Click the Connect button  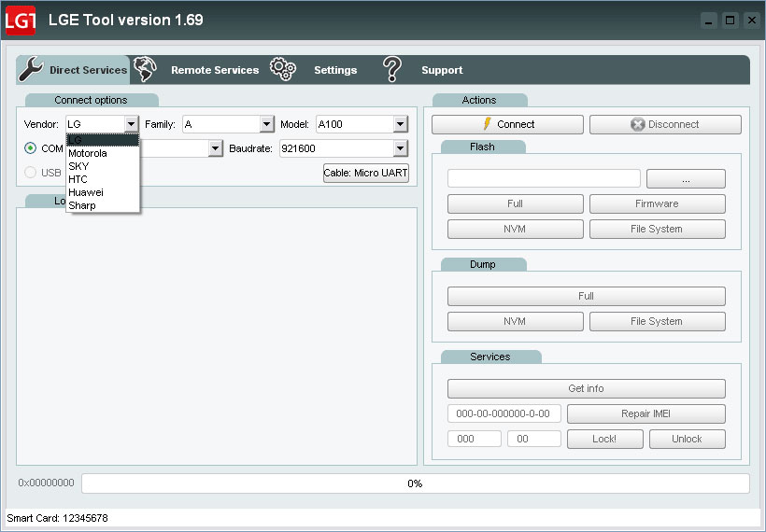point(507,124)
